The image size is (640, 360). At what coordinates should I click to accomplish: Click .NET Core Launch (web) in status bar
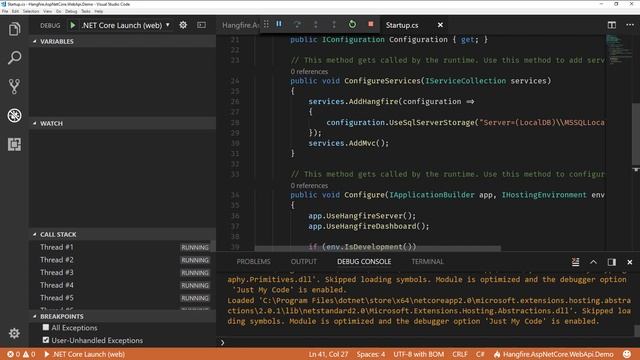click(x=84, y=354)
